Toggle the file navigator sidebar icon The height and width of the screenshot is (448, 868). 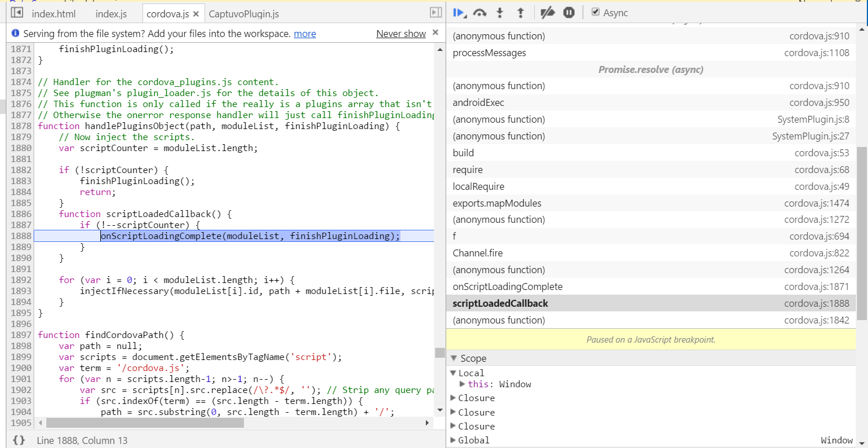[x=17, y=12]
